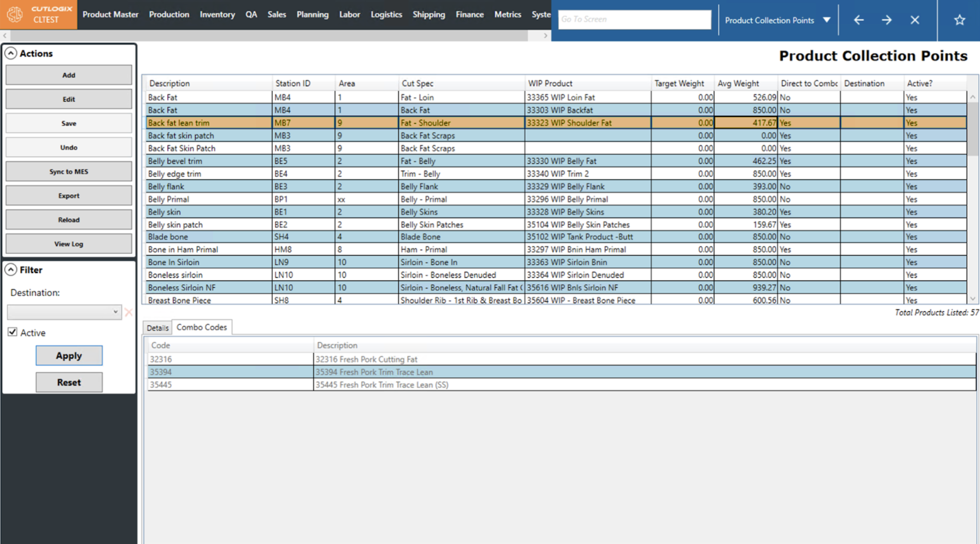Mark the screen as favorite with the star icon
The image size is (980, 544).
pos(959,20)
